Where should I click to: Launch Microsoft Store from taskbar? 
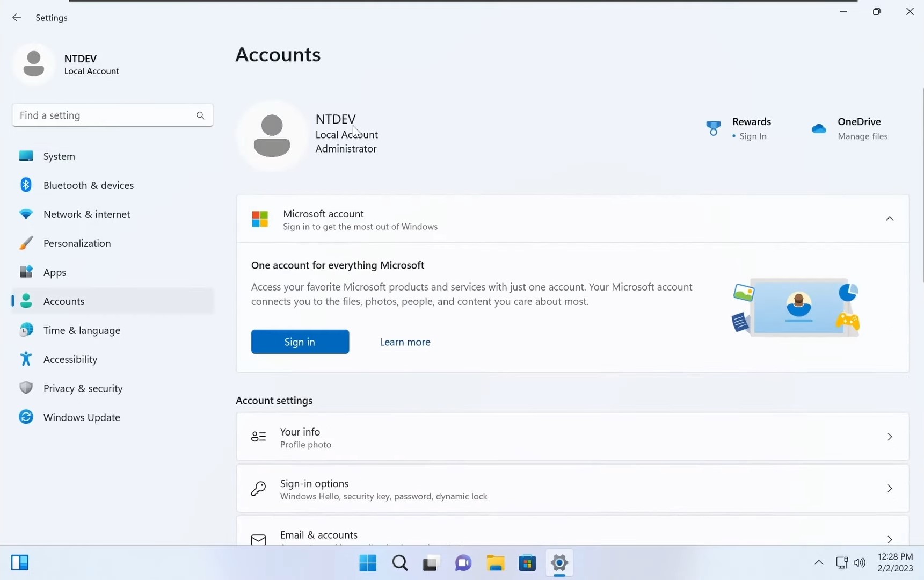(528, 563)
